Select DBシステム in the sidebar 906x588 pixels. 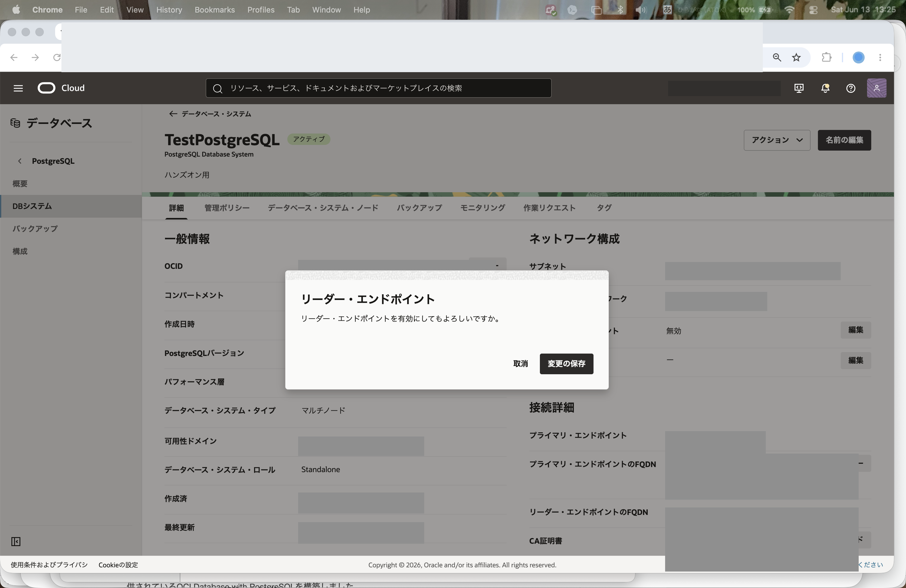(x=71, y=206)
